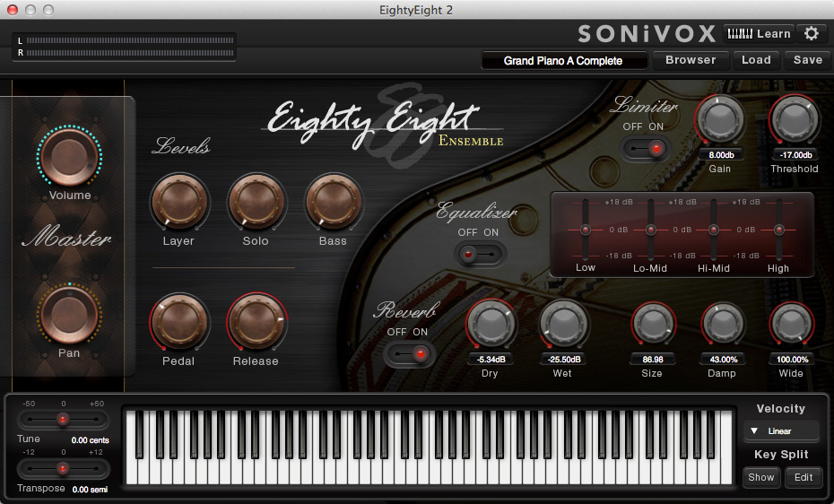
Task: Open the Grand Piano A Complete preset selector
Action: (x=564, y=61)
